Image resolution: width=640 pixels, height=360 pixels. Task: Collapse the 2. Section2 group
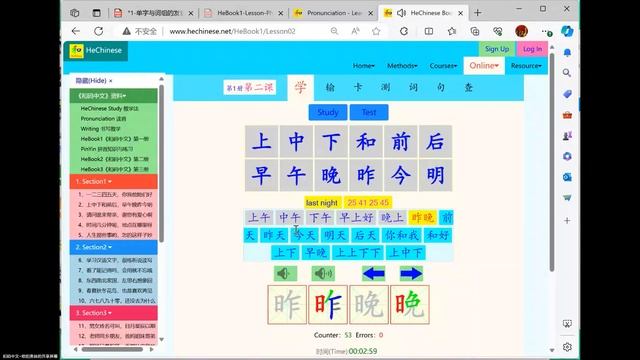[113, 247]
